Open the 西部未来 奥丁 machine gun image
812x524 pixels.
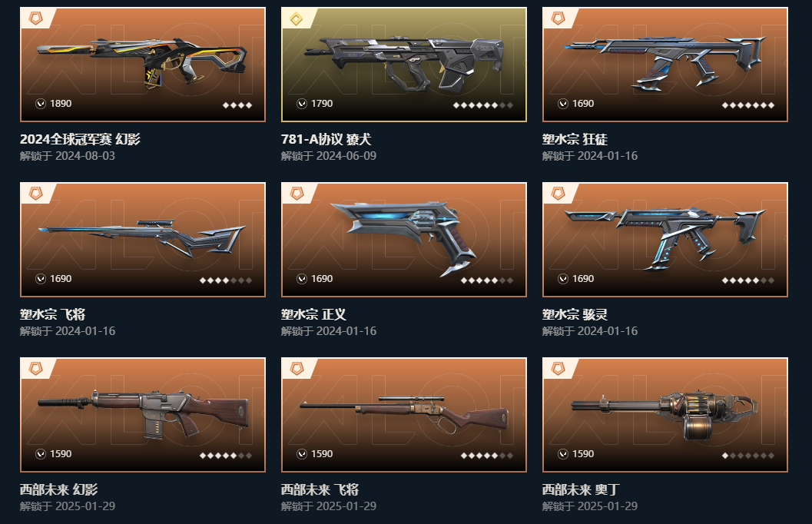665,414
